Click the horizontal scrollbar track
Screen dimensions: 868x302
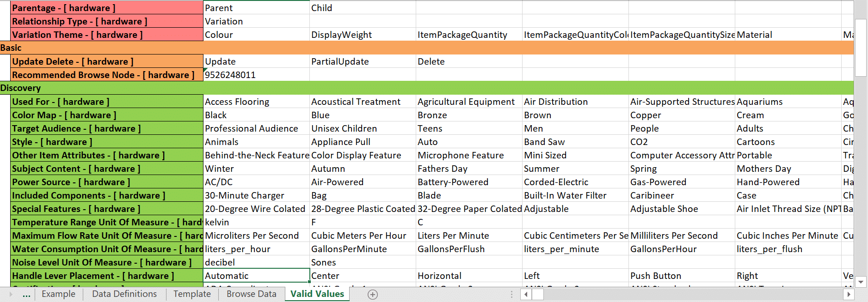693,294
